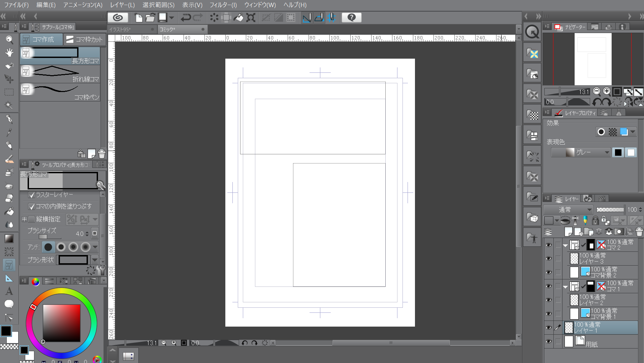Click the color wheel saturation square
This screenshot has height=363, width=644.
[x=61, y=323]
